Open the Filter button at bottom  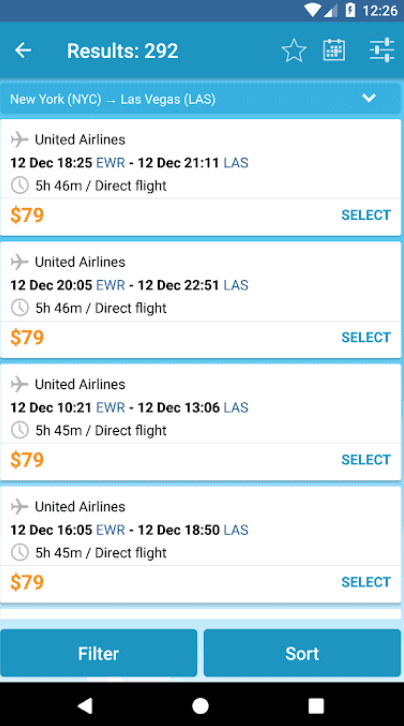[99, 653]
